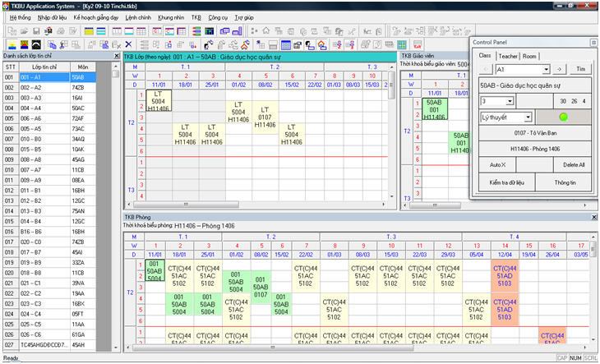This screenshot has width=600, height=364.
Task: Select the Room tab in Control Panel
Action: [x=529, y=56]
